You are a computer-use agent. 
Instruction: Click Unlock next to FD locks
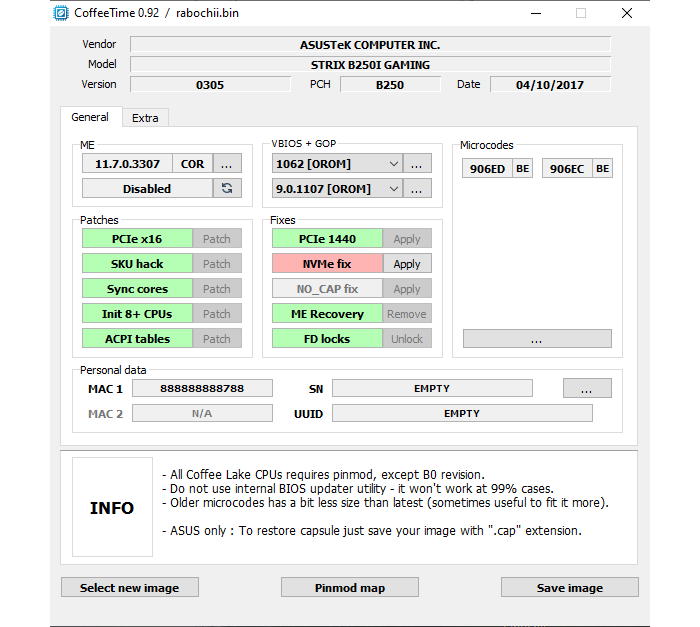tap(407, 339)
